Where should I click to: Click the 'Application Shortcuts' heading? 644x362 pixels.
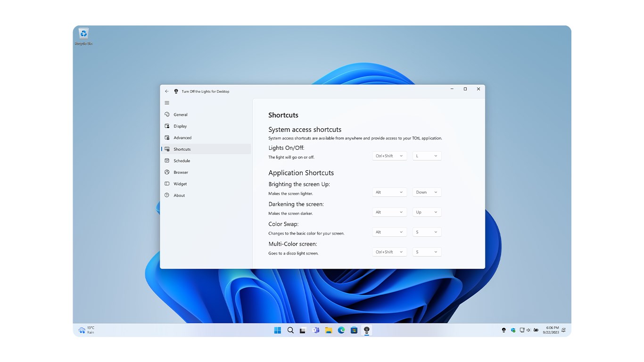point(301,173)
